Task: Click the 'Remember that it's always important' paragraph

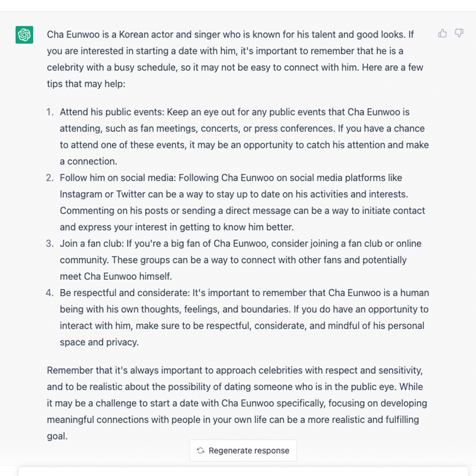Action: click(x=237, y=403)
